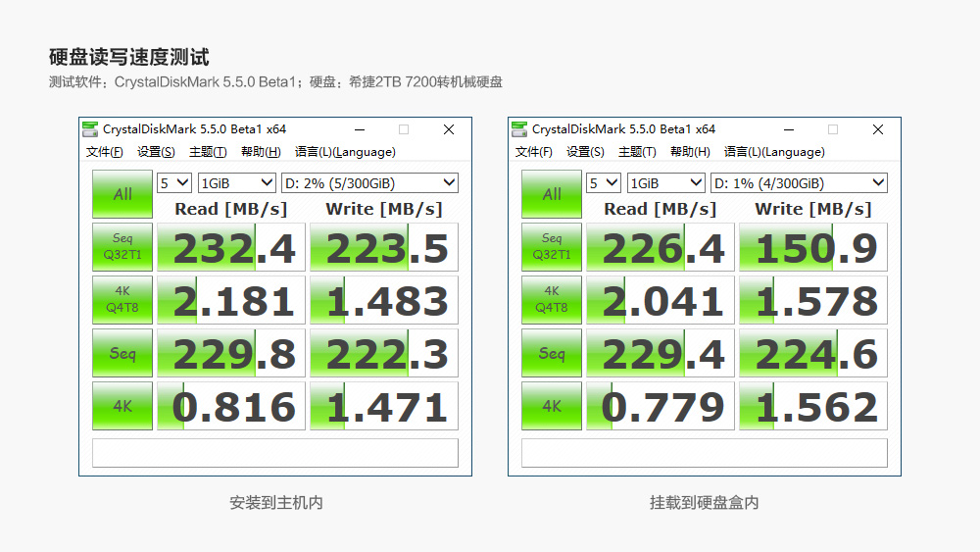The height and width of the screenshot is (552, 980).
Task: Start Seq test in right window
Action: coord(552,353)
